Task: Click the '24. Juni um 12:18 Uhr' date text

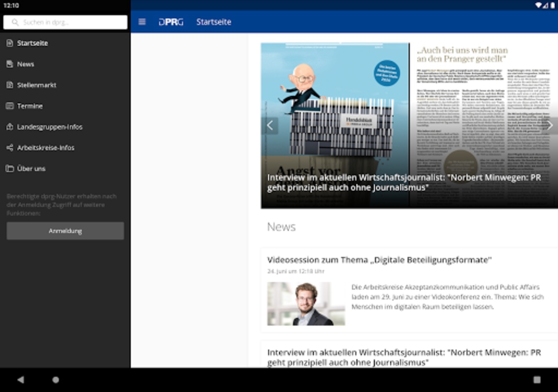Action: click(296, 271)
